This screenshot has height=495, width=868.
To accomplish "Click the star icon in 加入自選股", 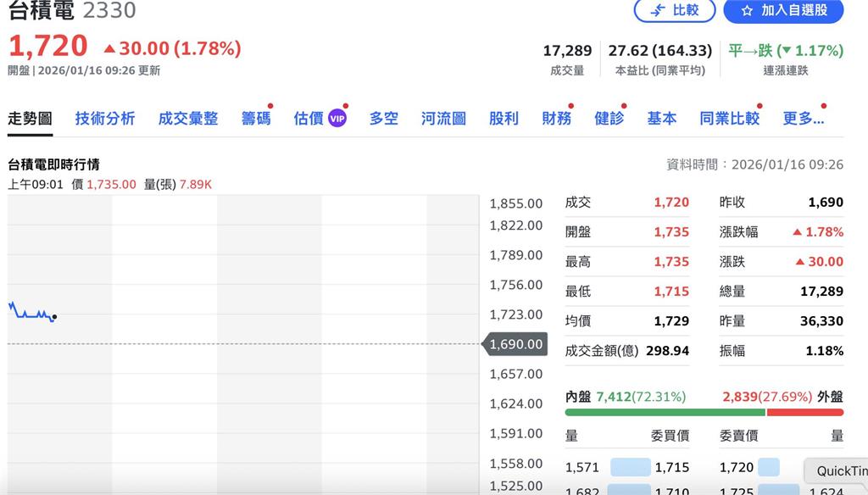I will pyautogui.click(x=749, y=12).
